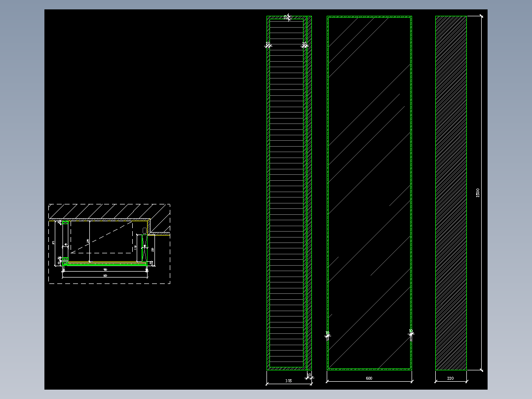Select the "220" dimension under the hatched panel
Viewport: 532px width, 399px height.
[451, 378]
